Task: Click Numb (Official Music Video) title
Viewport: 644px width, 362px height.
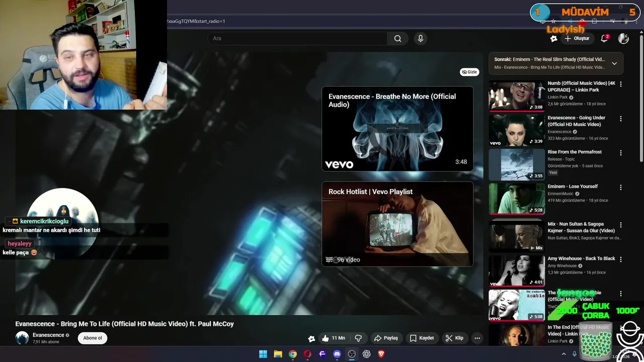Action: point(581,86)
